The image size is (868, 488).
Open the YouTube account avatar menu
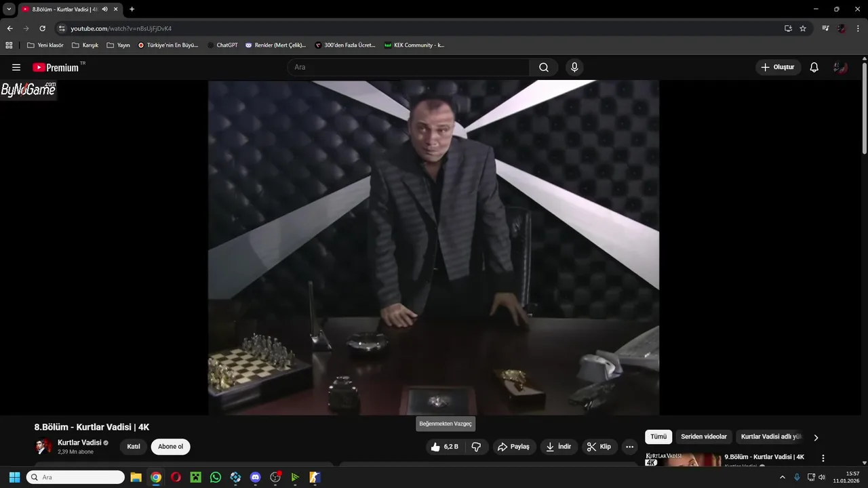coord(841,67)
